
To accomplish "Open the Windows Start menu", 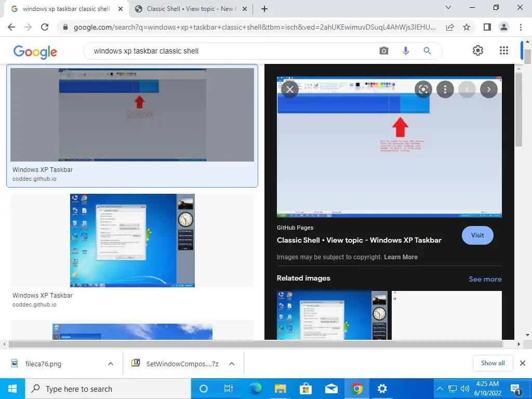I will coord(12,389).
